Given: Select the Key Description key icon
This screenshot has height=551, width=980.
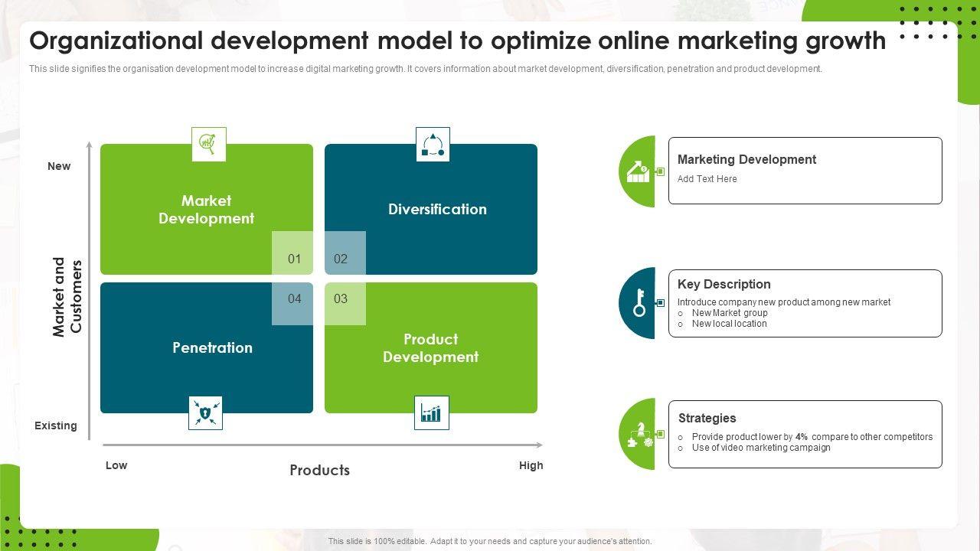Looking at the screenshot, I should pyautogui.click(x=639, y=304).
